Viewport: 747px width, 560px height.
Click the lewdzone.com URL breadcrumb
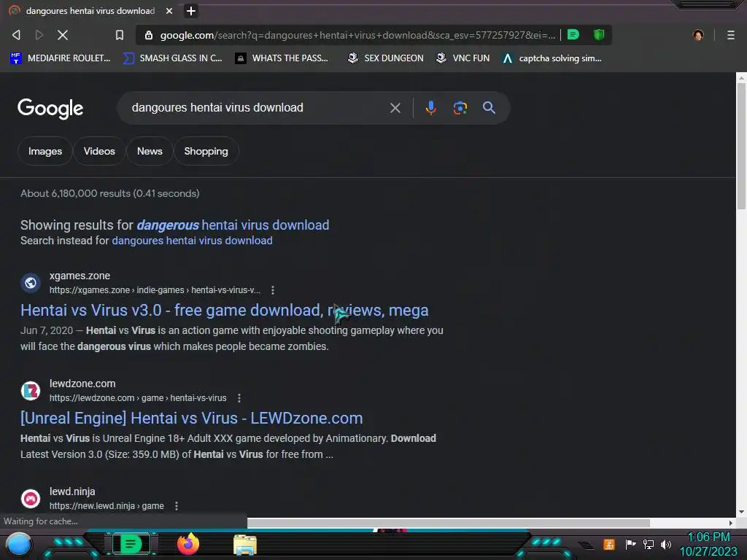(138, 397)
